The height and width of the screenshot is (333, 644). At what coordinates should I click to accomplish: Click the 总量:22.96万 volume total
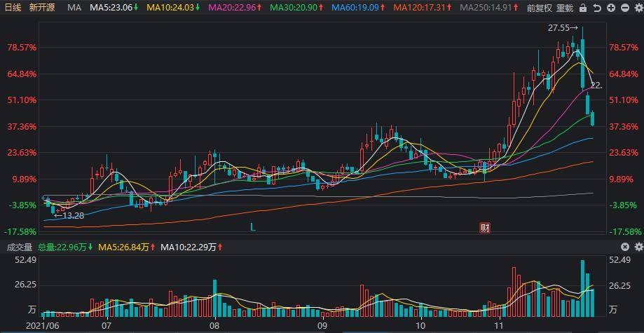point(62,247)
